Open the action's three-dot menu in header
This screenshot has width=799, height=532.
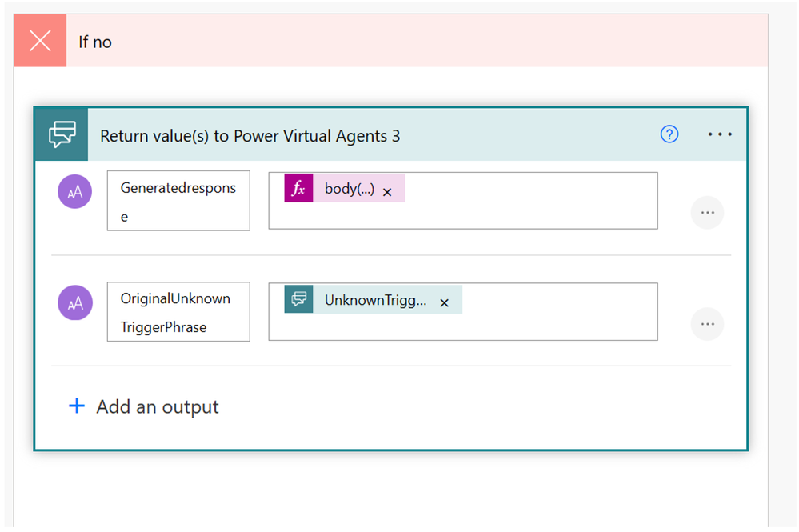click(x=720, y=134)
